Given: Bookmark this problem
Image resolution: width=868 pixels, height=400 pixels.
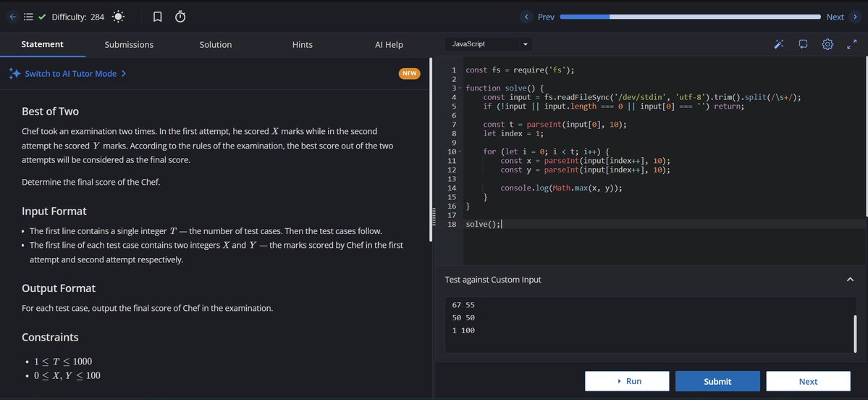Looking at the screenshot, I should (x=157, y=17).
